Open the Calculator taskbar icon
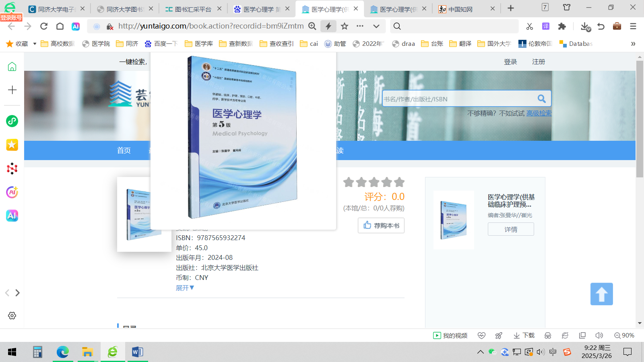 click(37, 352)
